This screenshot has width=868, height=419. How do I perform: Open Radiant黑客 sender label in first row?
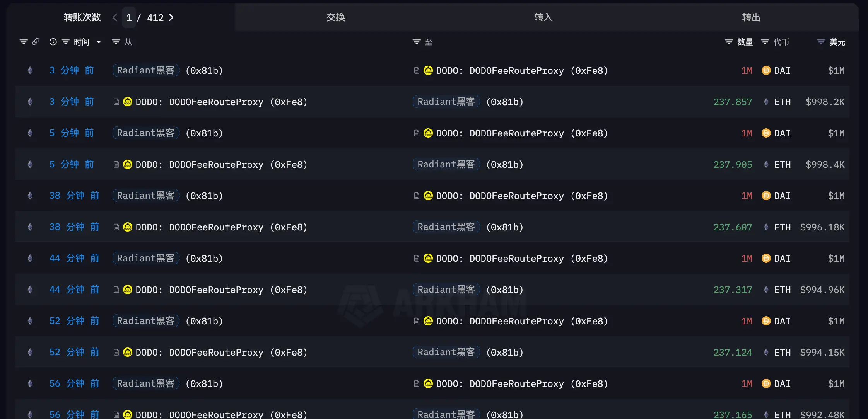(x=146, y=70)
